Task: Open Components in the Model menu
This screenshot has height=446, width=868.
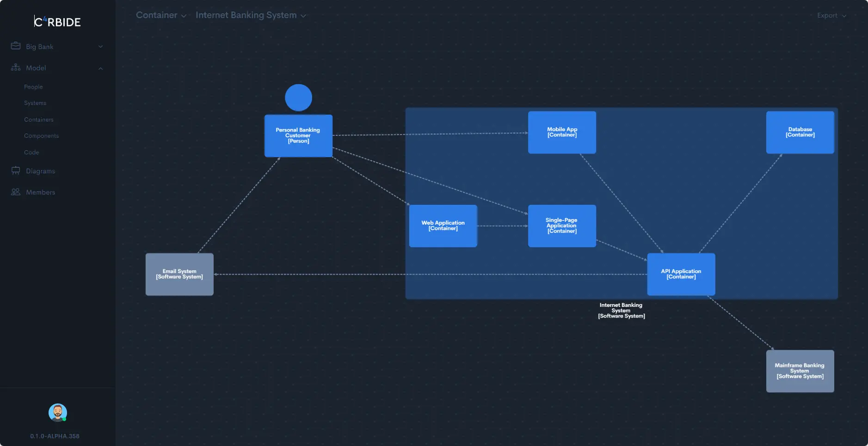Action: [x=41, y=136]
